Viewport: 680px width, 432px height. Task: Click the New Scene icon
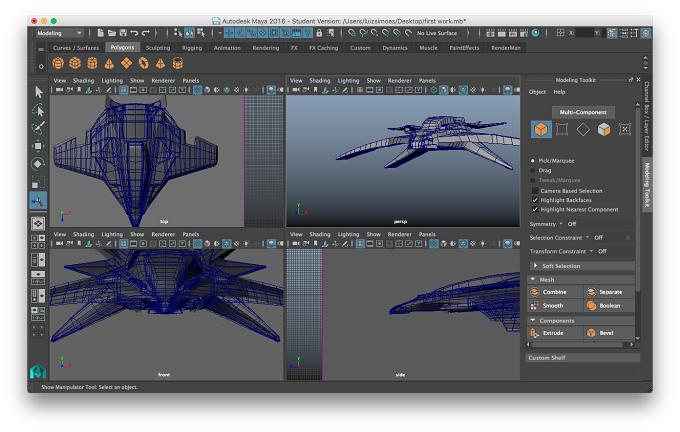pyautogui.click(x=101, y=33)
